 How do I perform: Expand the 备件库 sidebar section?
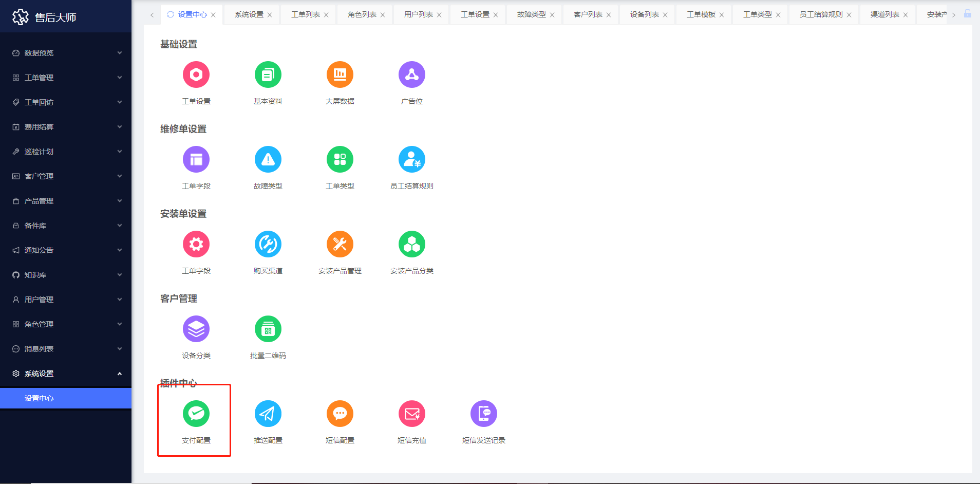coord(66,226)
